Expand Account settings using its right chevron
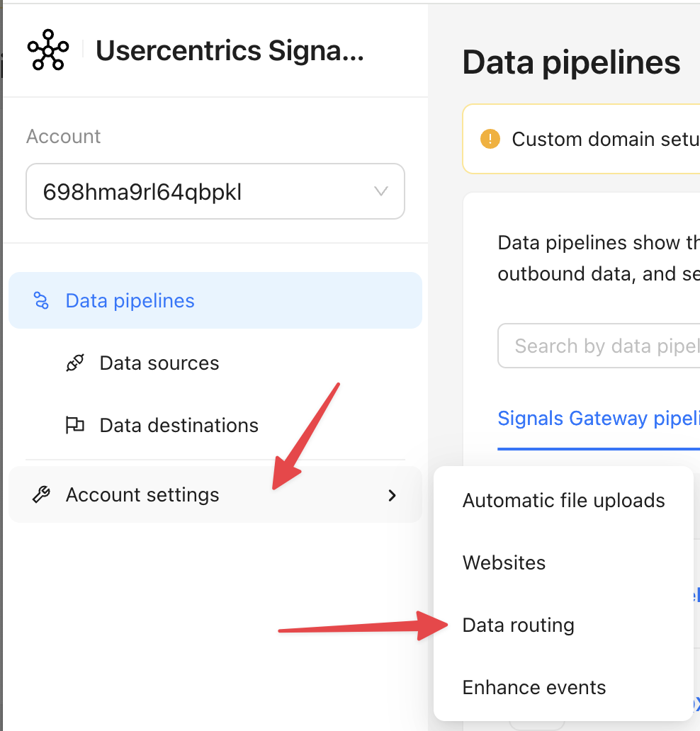 392,495
